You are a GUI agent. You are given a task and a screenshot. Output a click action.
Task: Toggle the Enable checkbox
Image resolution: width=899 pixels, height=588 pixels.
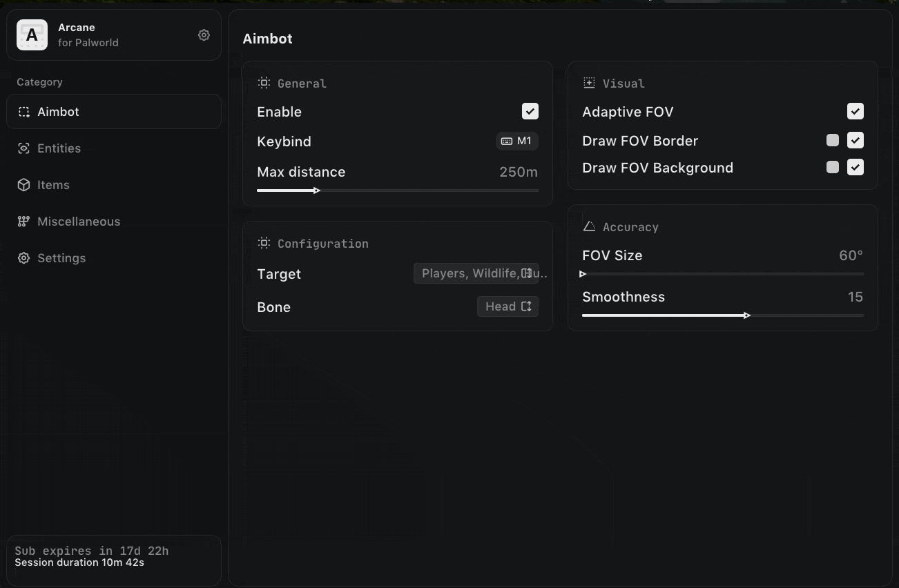[x=530, y=111]
